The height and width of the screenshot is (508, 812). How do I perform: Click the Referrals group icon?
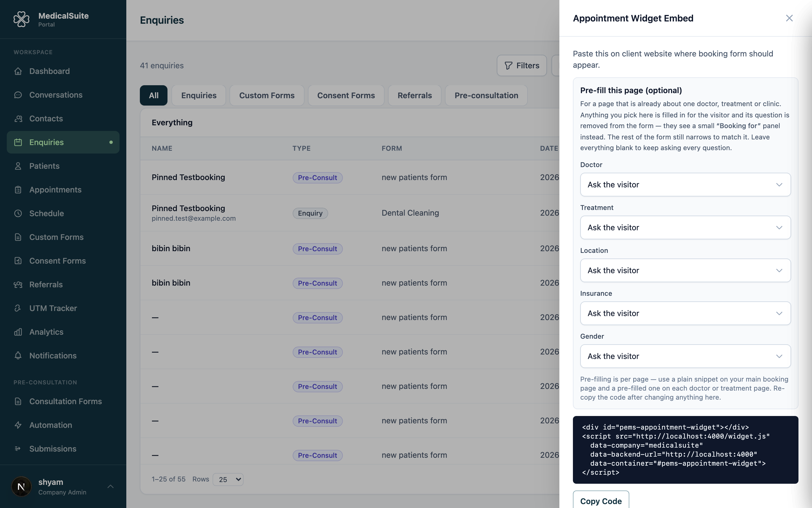(18, 284)
